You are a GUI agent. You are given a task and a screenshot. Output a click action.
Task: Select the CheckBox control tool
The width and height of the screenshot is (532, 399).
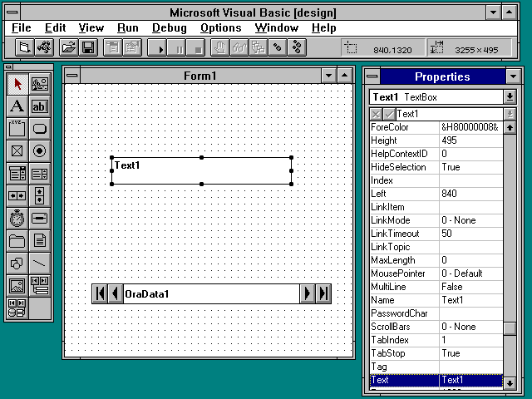click(x=17, y=151)
